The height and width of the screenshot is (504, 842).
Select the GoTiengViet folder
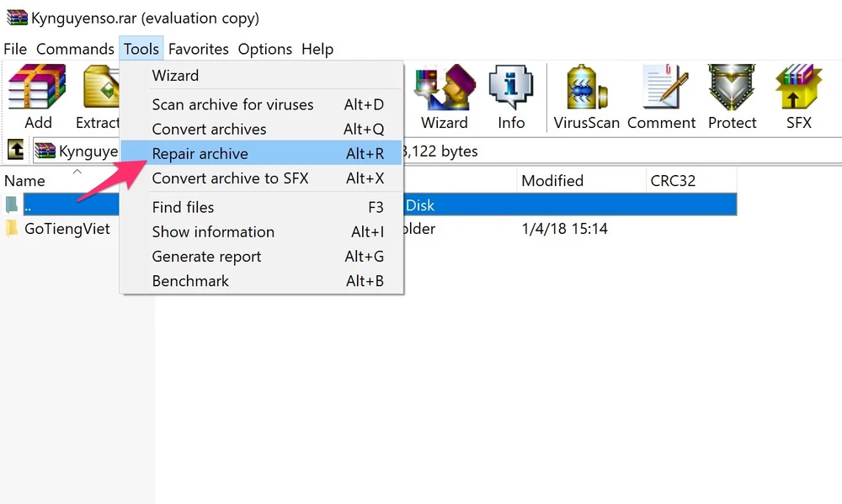[67, 229]
